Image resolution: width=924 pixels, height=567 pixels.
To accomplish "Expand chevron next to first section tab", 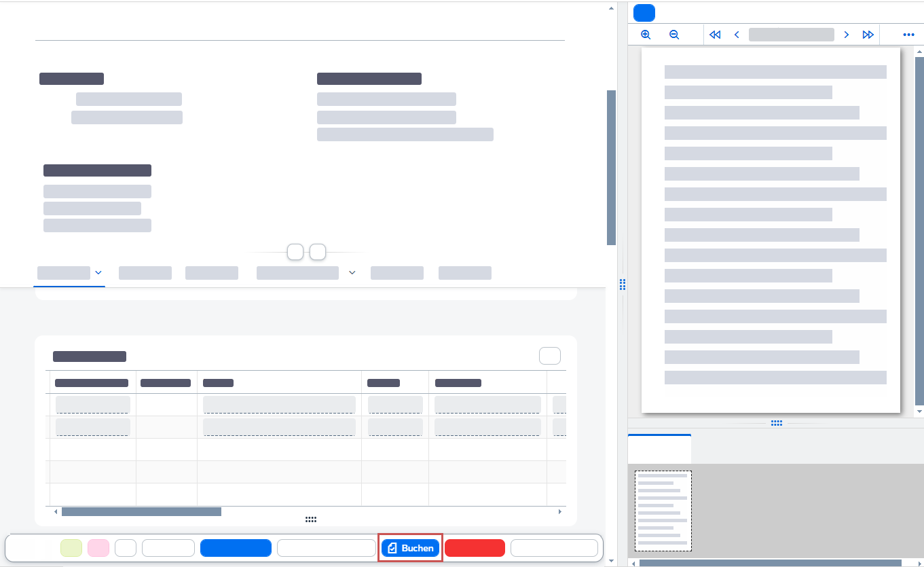I will click(x=98, y=273).
